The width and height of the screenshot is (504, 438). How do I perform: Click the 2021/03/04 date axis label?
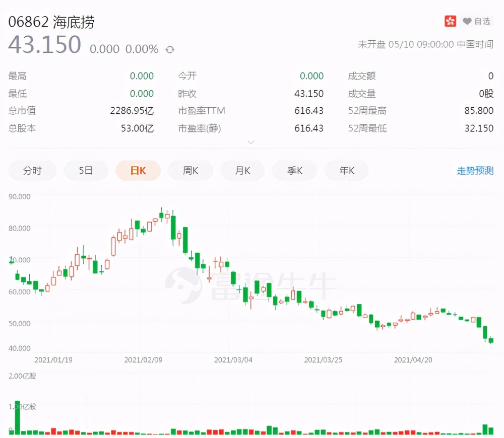coord(233,360)
